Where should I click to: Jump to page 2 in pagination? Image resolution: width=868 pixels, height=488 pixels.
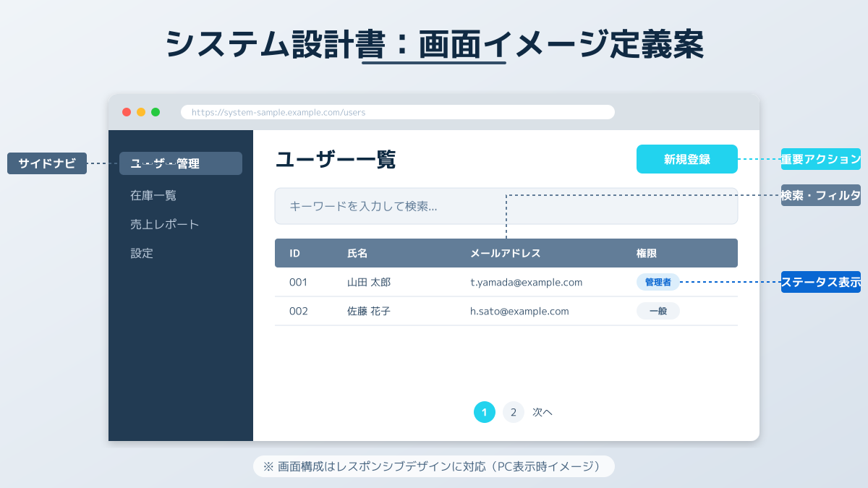(514, 412)
